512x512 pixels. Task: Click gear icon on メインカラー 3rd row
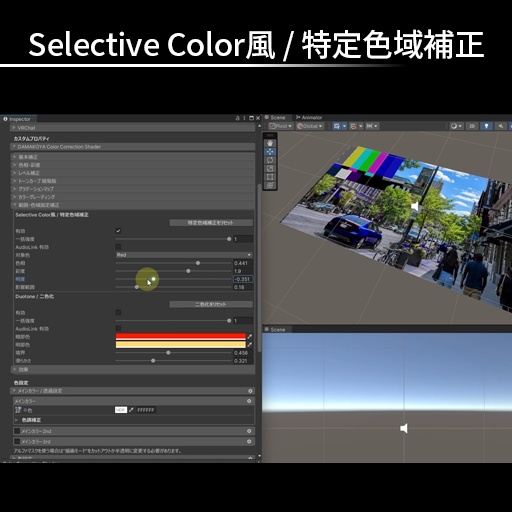[x=249, y=441]
